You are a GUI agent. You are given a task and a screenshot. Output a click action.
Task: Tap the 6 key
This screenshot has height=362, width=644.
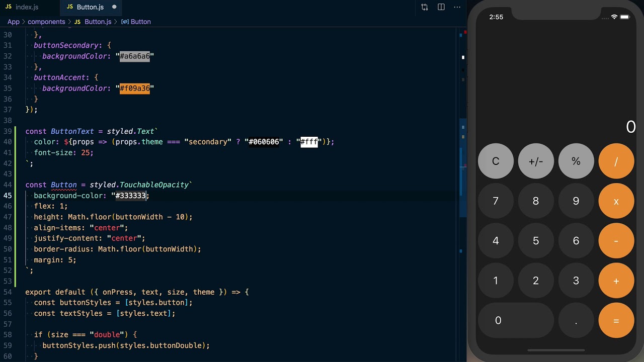point(576,241)
